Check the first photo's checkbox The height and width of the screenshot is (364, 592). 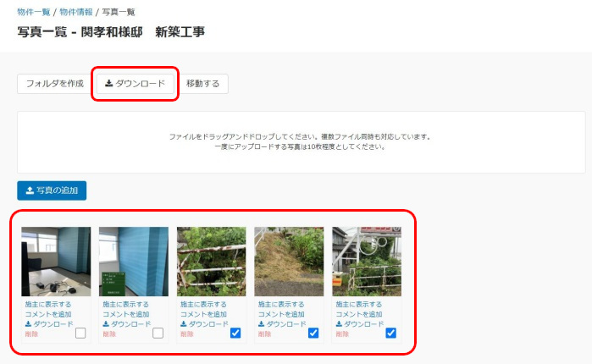[80, 333]
